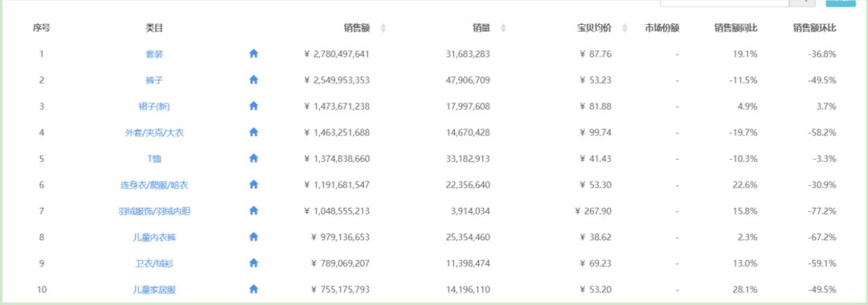This screenshot has height=305, width=868.
Task: Click the home icon beside 外套/夹克/大衣
Action: [x=253, y=132]
